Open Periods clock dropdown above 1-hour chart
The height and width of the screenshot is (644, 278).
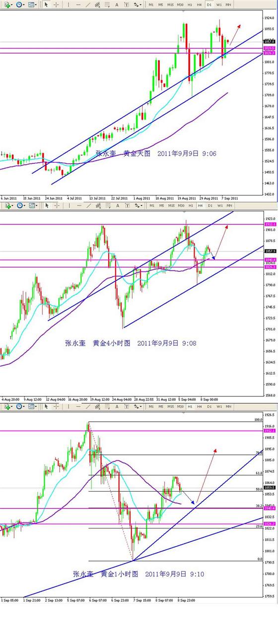[x=20, y=406]
